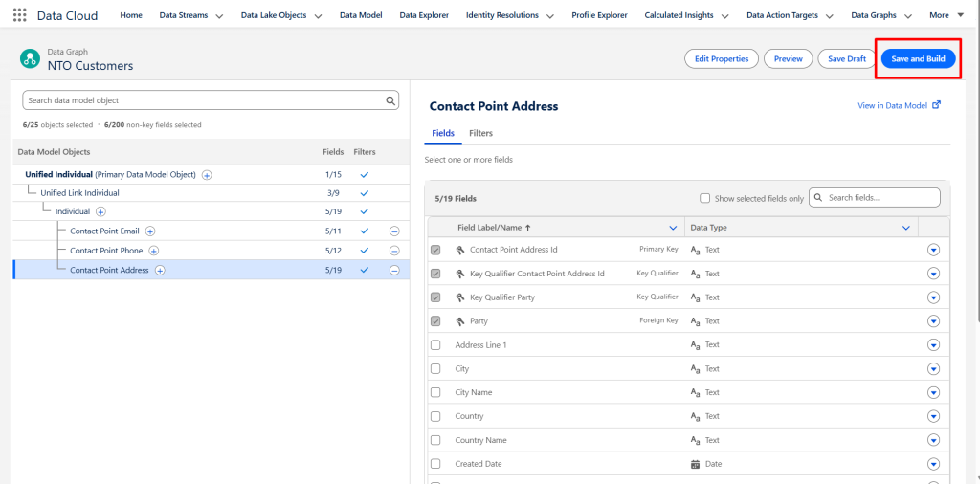980x484 pixels.
Task: Open Identity Resolutions nav dropdown arrow
Action: [x=549, y=16]
